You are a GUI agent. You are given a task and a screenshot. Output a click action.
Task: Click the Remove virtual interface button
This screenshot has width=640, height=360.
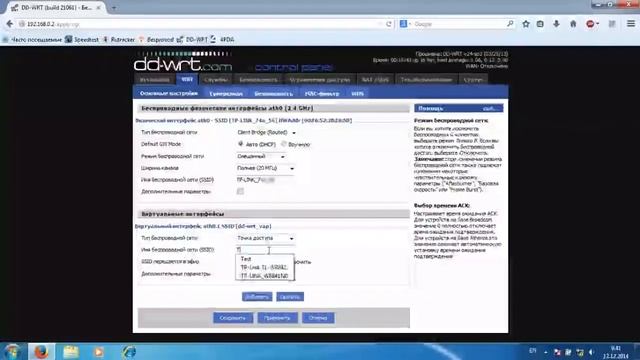coord(290,297)
